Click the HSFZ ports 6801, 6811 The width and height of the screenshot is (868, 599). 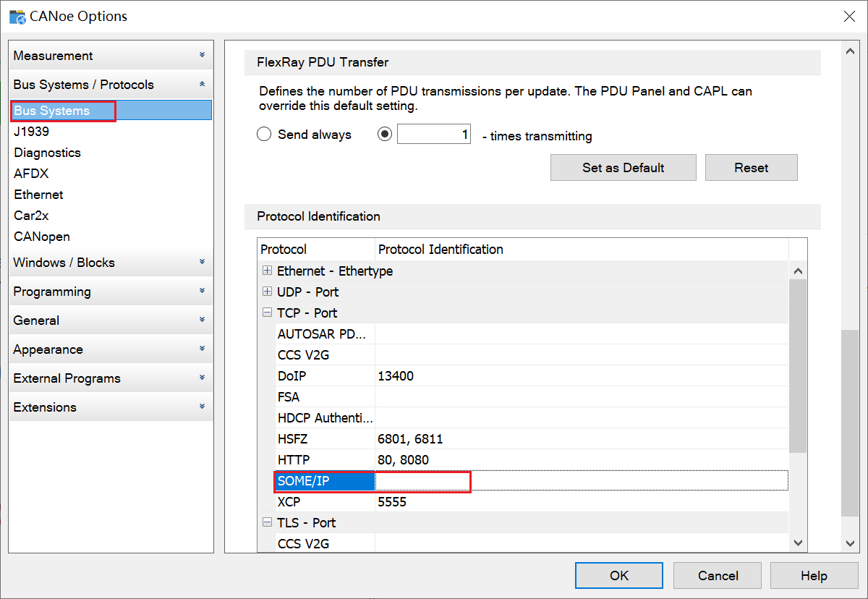[x=410, y=438]
